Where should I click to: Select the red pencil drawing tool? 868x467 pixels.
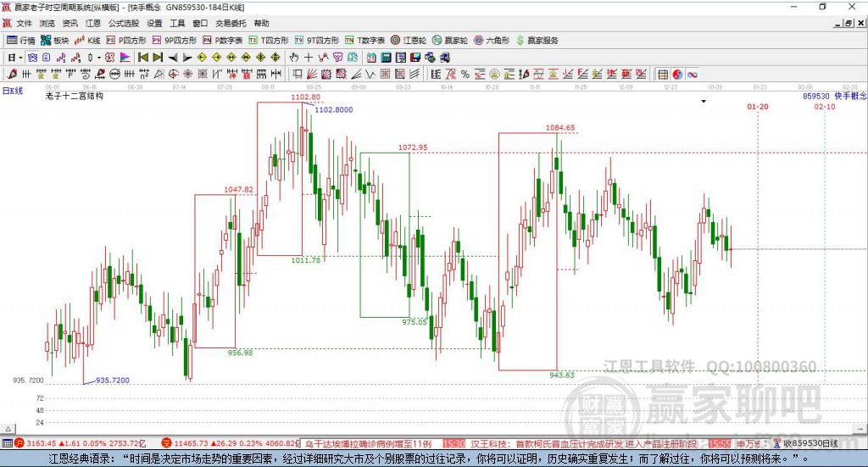(12, 74)
